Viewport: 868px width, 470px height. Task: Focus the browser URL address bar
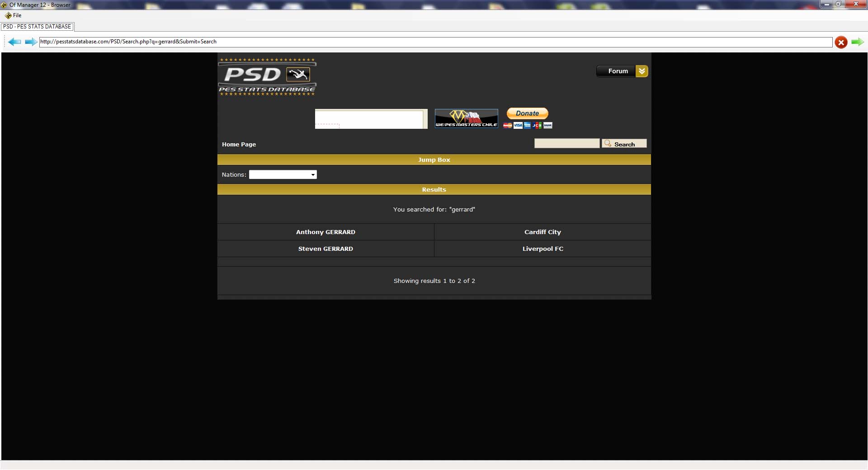434,42
